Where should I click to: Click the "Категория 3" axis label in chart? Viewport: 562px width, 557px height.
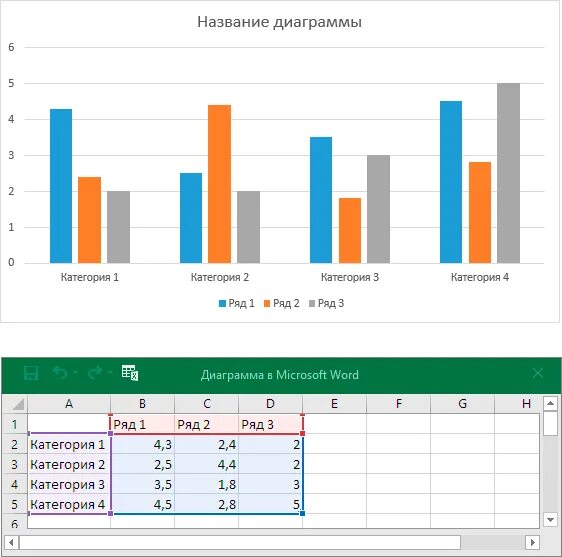click(350, 277)
